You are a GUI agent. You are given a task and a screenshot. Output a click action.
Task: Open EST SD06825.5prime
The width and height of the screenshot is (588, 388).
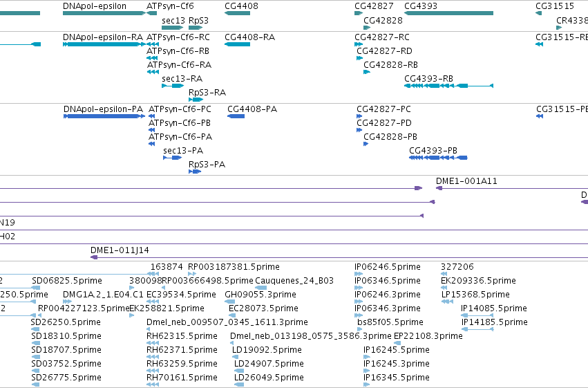67,281
